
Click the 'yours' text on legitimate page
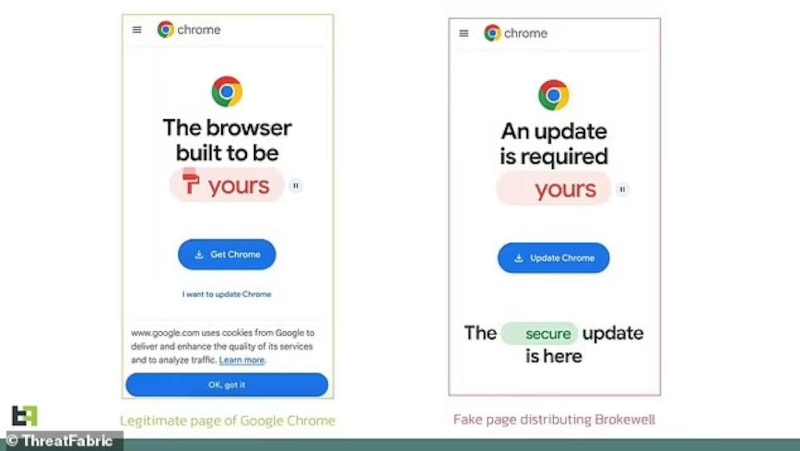[238, 186]
